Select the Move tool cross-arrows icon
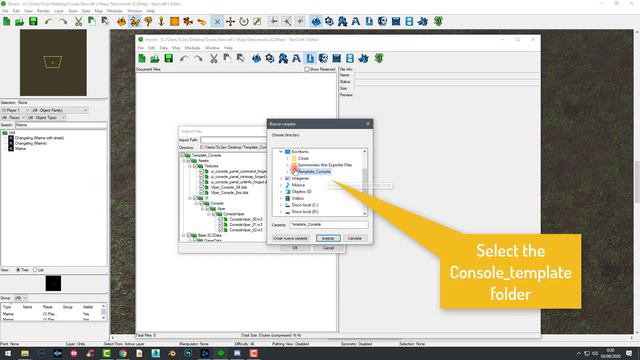Image resolution: width=640 pixels, height=360 pixels. [230, 22]
